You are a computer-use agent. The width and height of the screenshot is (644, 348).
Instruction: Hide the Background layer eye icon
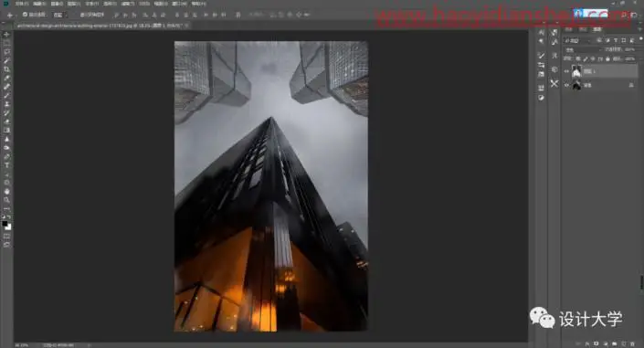(566, 85)
